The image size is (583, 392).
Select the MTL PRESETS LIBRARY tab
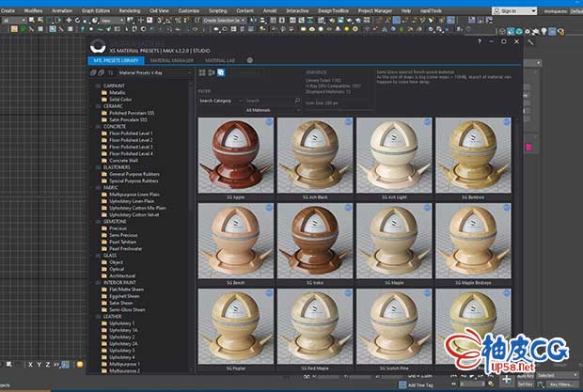116,60
